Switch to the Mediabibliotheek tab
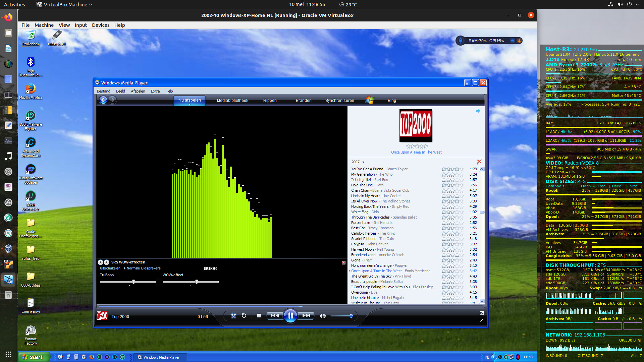 point(232,101)
